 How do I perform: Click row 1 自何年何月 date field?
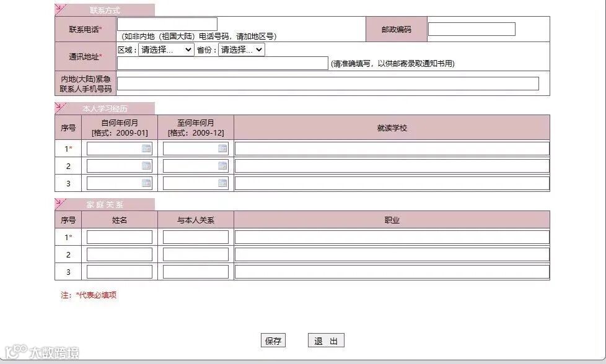120,149
